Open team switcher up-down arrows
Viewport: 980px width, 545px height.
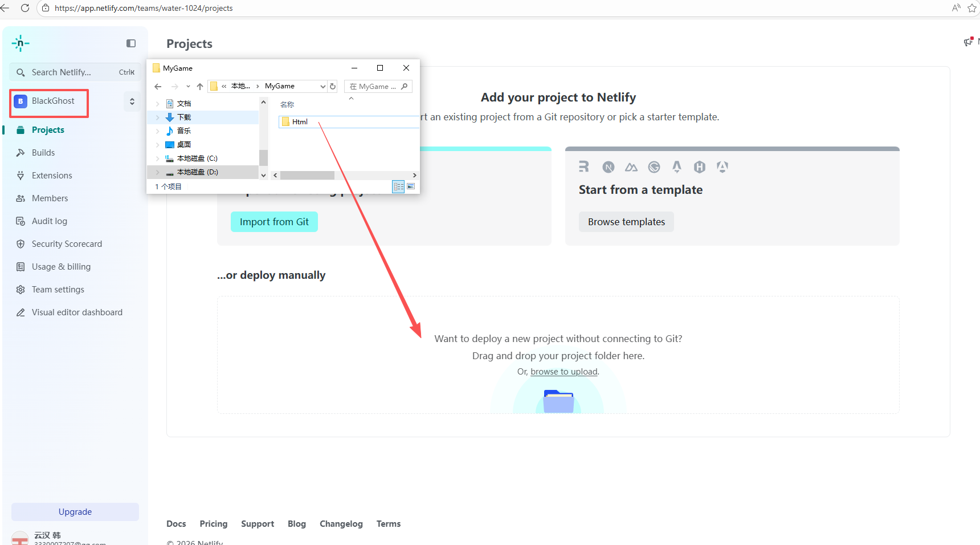[x=132, y=101]
